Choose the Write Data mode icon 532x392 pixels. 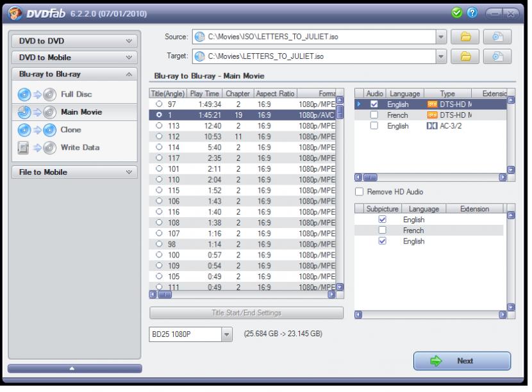tap(31, 148)
